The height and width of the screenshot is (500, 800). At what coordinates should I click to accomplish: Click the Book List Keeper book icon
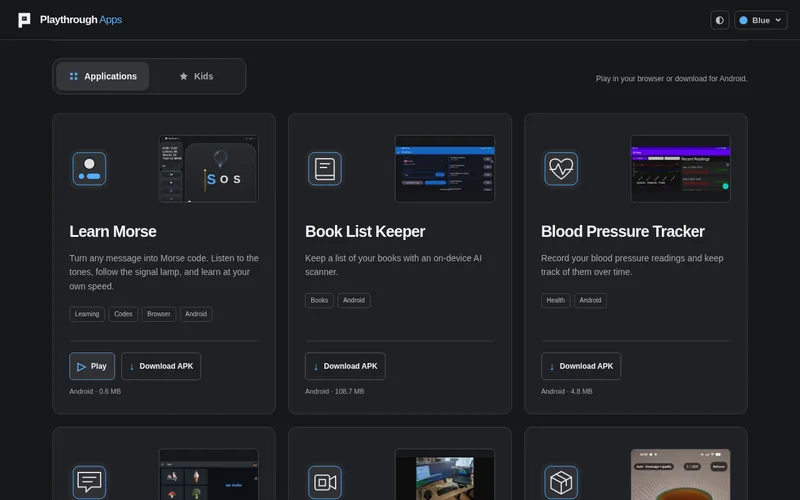point(325,169)
